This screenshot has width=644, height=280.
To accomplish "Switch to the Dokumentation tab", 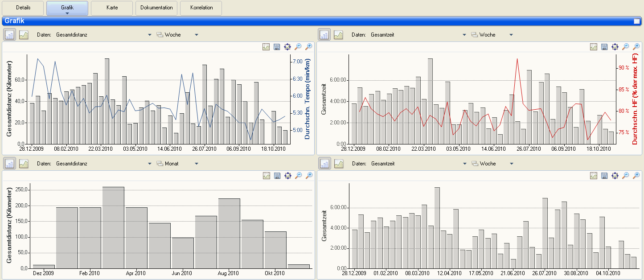I will pos(156,8).
